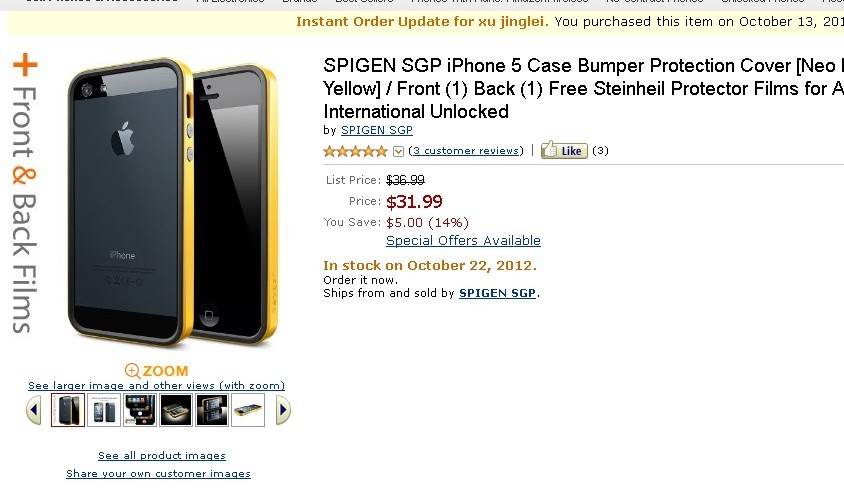Expand the ratings breakdown dropdown arrow

pos(398,152)
